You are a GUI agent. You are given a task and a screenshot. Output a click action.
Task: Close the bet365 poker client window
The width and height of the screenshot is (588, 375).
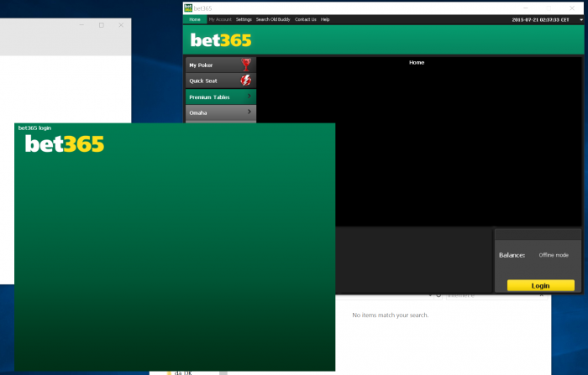tap(572, 8)
